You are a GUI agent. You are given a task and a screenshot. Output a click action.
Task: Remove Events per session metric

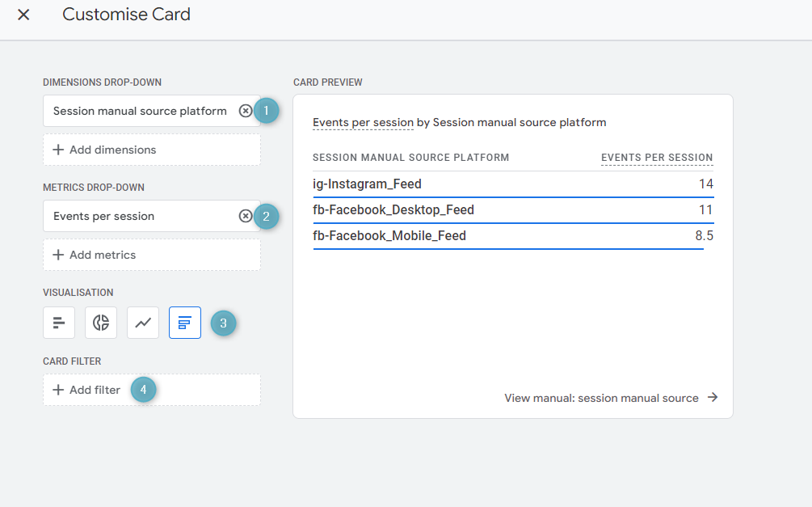[x=246, y=216]
